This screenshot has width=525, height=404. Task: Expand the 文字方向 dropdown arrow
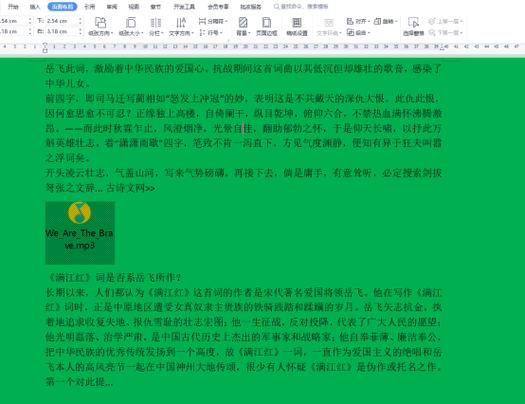pyautogui.click(x=192, y=33)
